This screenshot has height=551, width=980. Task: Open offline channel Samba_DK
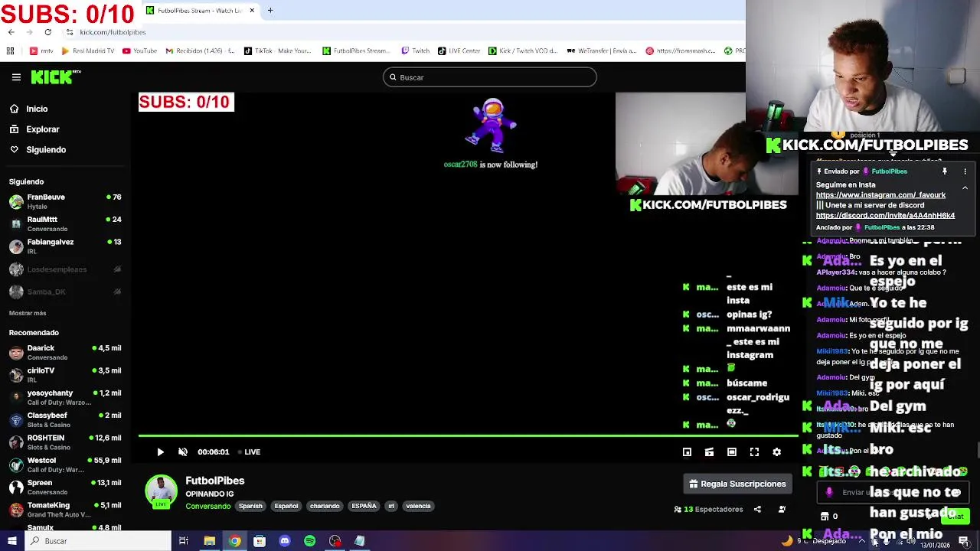[x=65, y=292]
